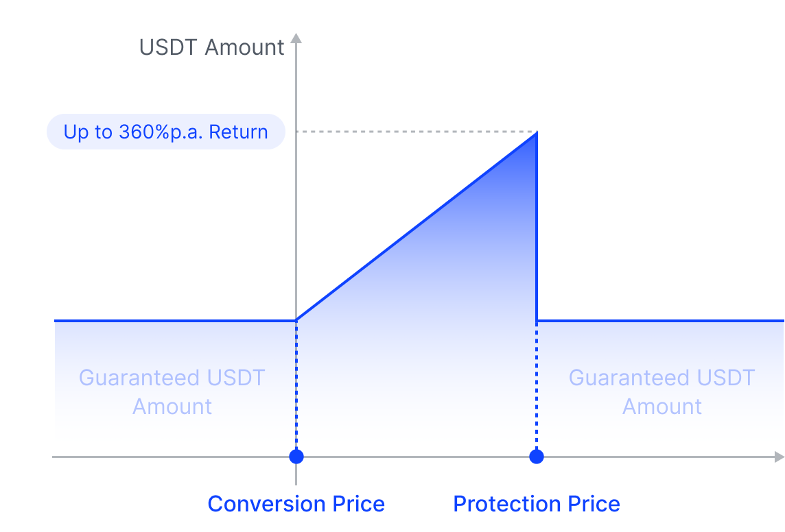Click the flat blue line right of Protection Price
The image size is (785, 532).
[660, 320]
